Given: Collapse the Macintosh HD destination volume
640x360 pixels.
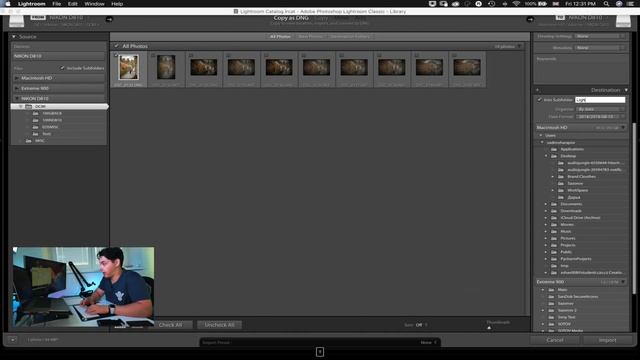Looking at the screenshot, I should (x=623, y=128).
